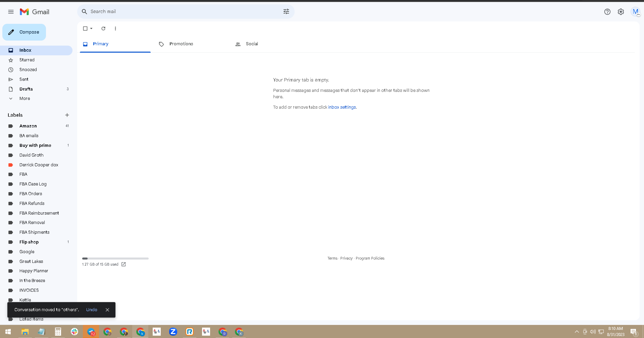
Task: Open the In the Breeze label
Action: tap(36, 281)
